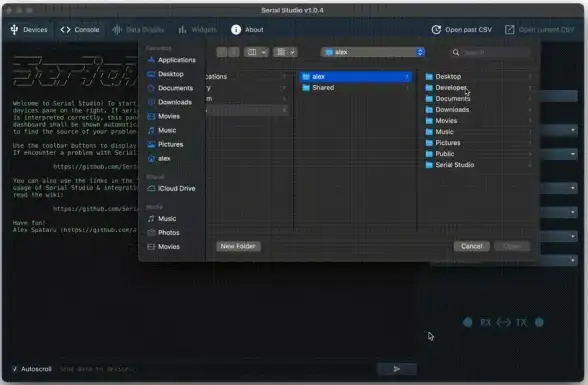Click the file dialog search field
588x385 pixels.
[x=490, y=52]
